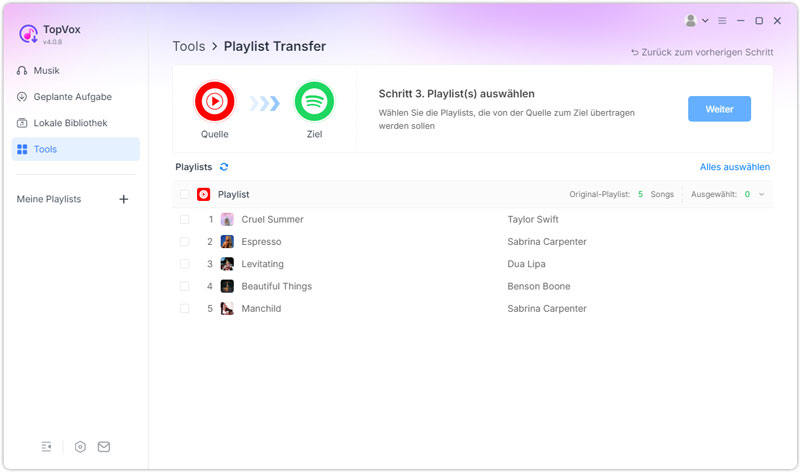Click the Musik headphones icon
Screen dimensions: 800x472
pyautogui.click(x=22, y=70)
